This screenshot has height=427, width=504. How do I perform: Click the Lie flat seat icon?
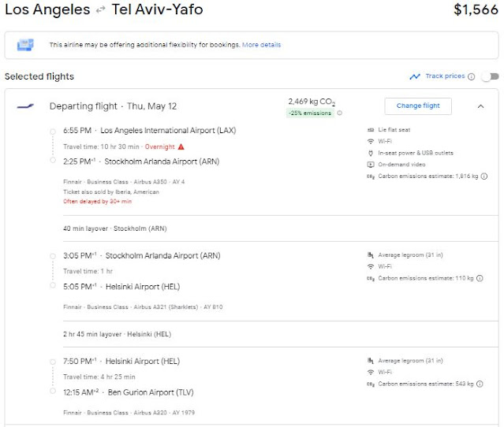pyautogui.click(x=371, y=129)
